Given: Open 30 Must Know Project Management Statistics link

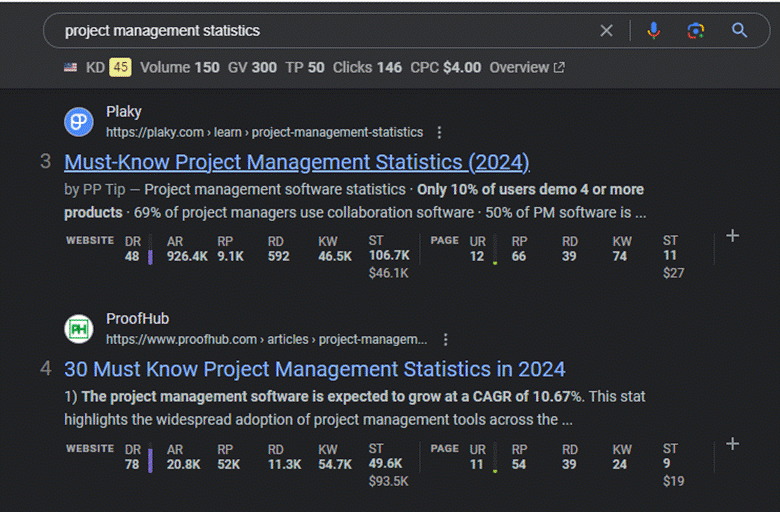Looking at the screenshot, I should (314, 369).
